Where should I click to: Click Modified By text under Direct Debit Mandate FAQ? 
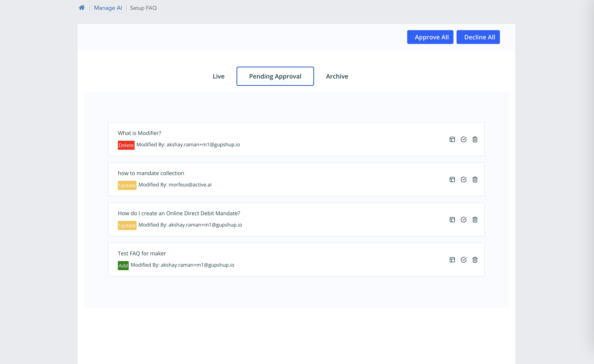click(x=190, y=225)
